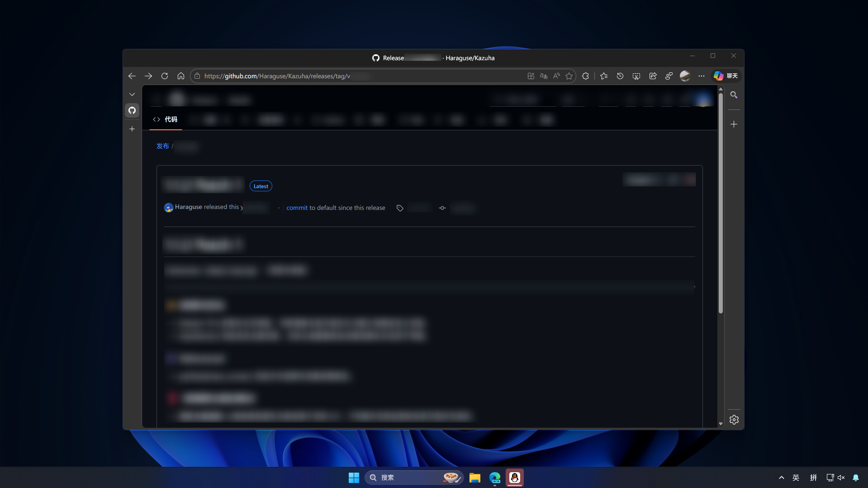Open the browser settings ellipsis menu
The image size is (868, 488).
(702, 76)
